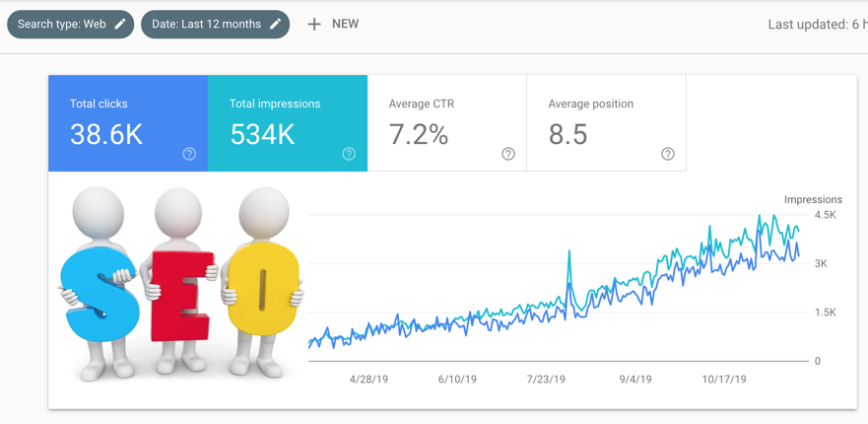Click the 10/17/19 date label on chart axis
The height and width of the screenshot is (424, 868).
[725, 379]
